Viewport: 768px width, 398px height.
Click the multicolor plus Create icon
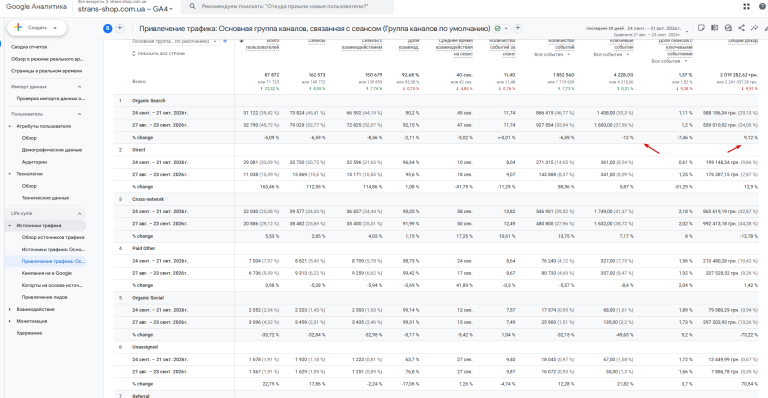click(18, 27)
